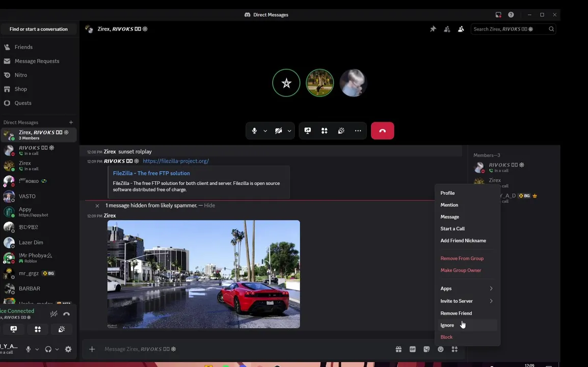Expand the Apps submenu
Image resolution: width=588 pixels, height=367 pixels.
(x=467, y=288)
